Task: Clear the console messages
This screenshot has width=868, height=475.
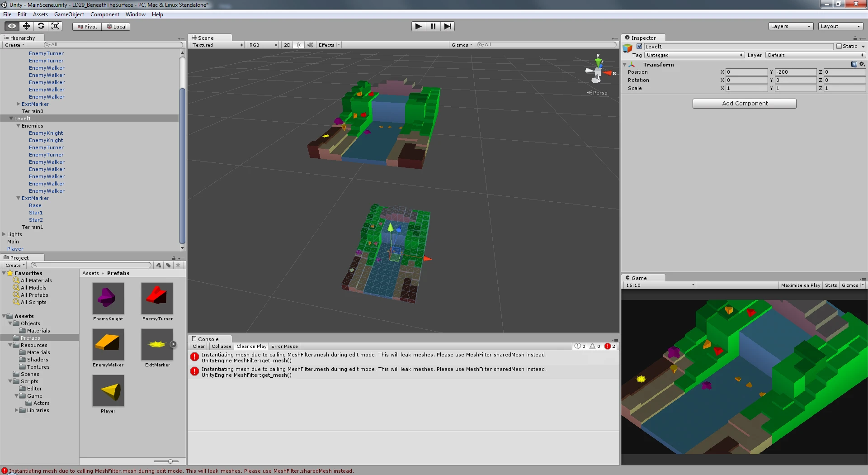Action: pyautogui.click(x=198, y=347)
